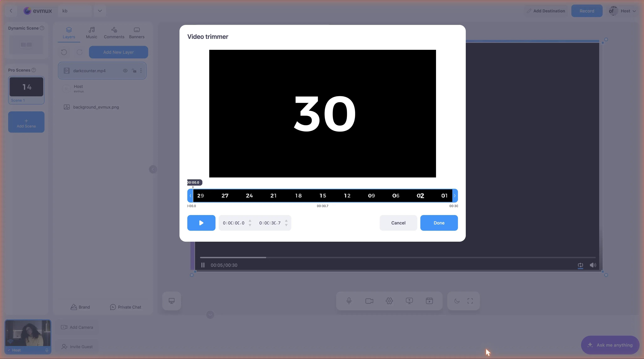This screenshot has height=359, width=644.
Task: Select the Dynamic Scene thumbnail
Action: click(26, 44)
